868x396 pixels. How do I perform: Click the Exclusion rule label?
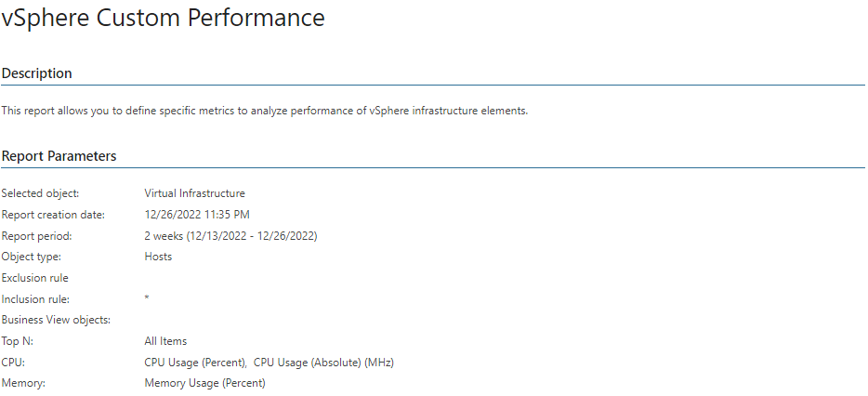pyautogui.click(x=35, y=278)
